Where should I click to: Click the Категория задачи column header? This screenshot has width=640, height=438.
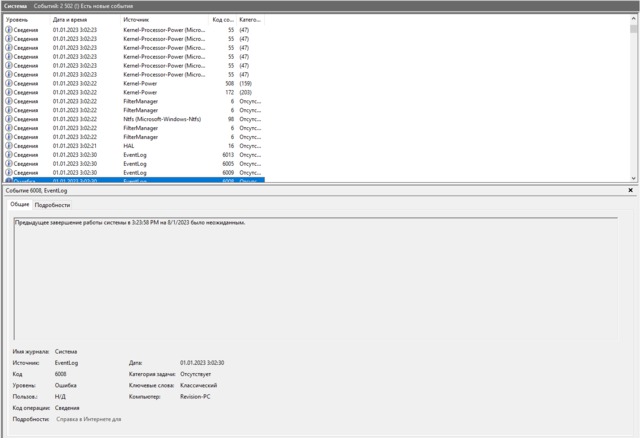tap(250, 20)
